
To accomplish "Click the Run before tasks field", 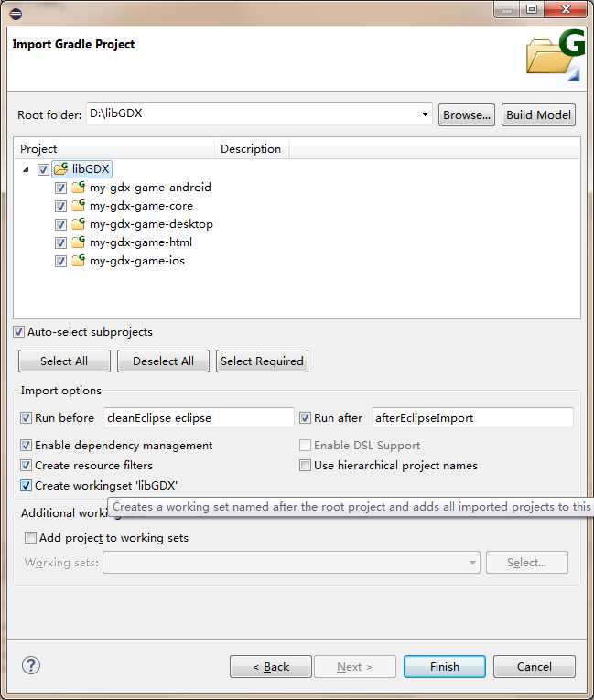I will click(199, 418).
